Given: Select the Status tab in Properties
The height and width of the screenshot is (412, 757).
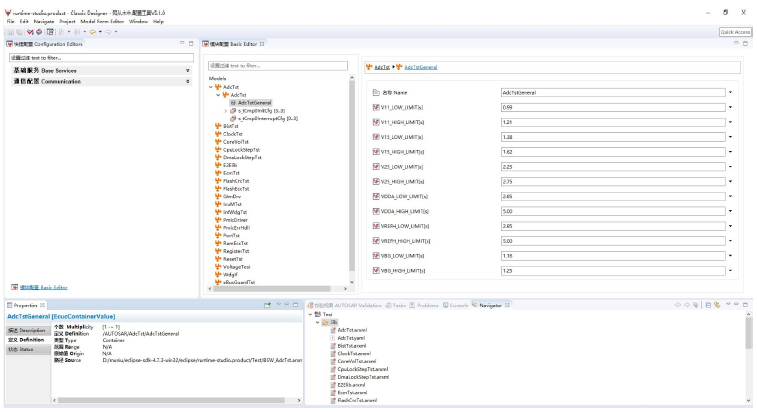Looking at the screenshot, I should 28,349.
